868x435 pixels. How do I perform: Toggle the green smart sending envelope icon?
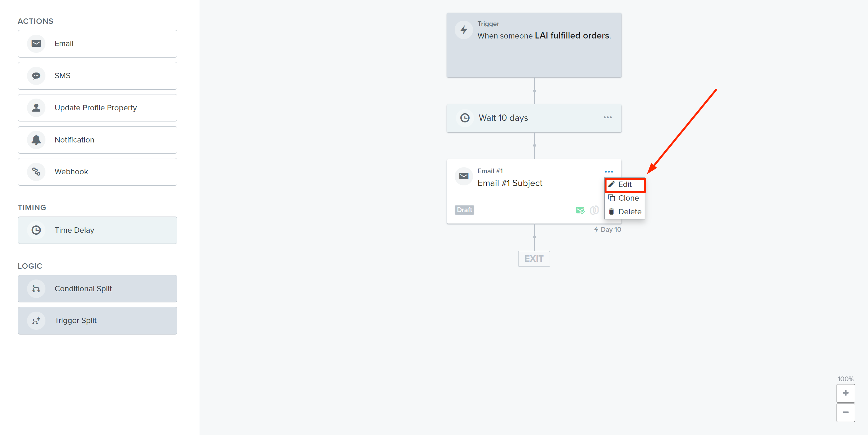[580, 211]
